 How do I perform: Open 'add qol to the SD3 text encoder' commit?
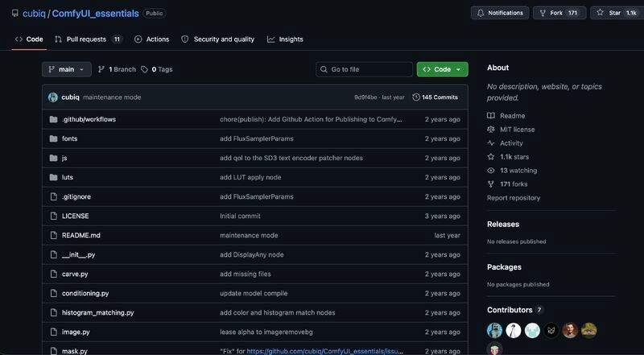[x=291, y=159]
